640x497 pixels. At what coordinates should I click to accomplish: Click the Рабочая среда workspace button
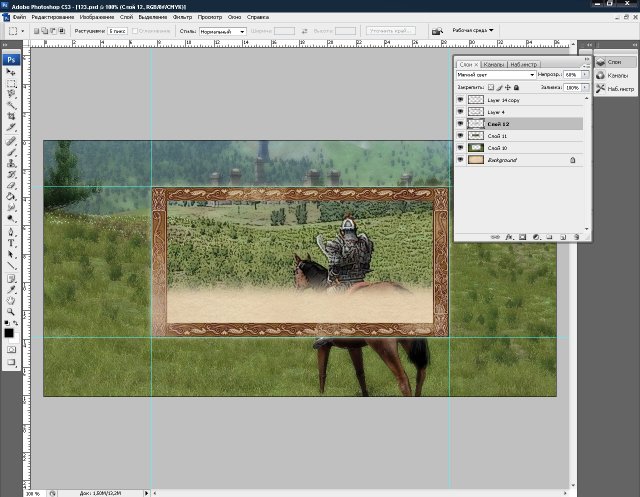click(473, 32)
